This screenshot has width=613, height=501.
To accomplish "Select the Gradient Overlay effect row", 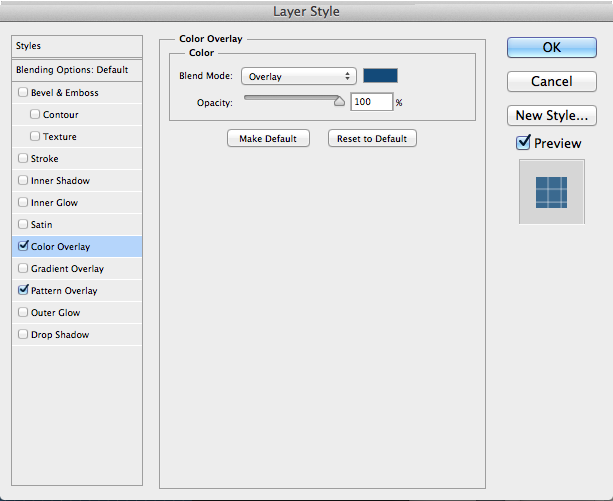I will coord(67,269).
